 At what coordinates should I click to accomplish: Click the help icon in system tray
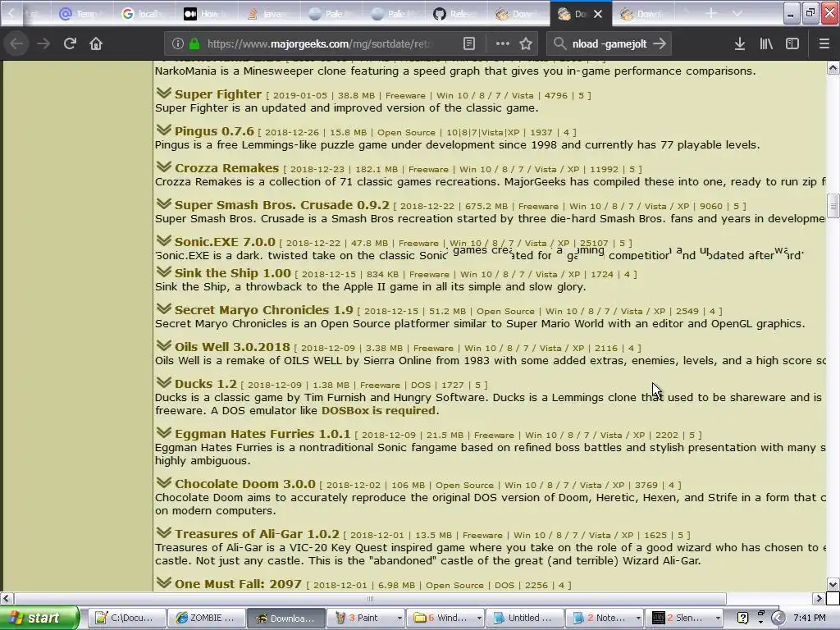742,618
